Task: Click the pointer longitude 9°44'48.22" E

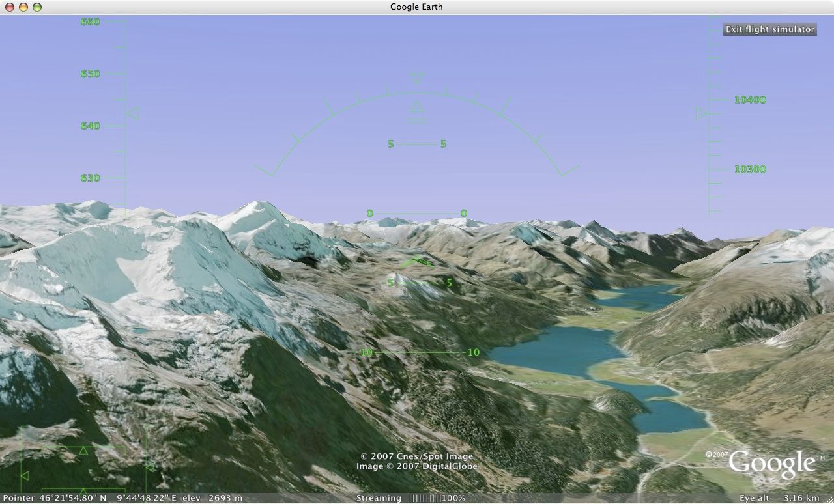Action: [147, 498]
